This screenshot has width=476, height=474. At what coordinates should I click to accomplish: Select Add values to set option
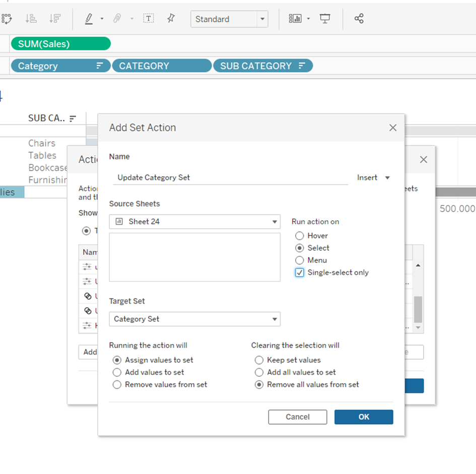coord(117,372)
